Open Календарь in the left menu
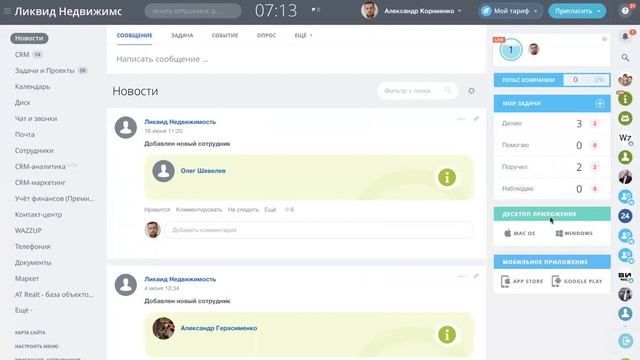This screenshot has width=640, height=360. 32,87
